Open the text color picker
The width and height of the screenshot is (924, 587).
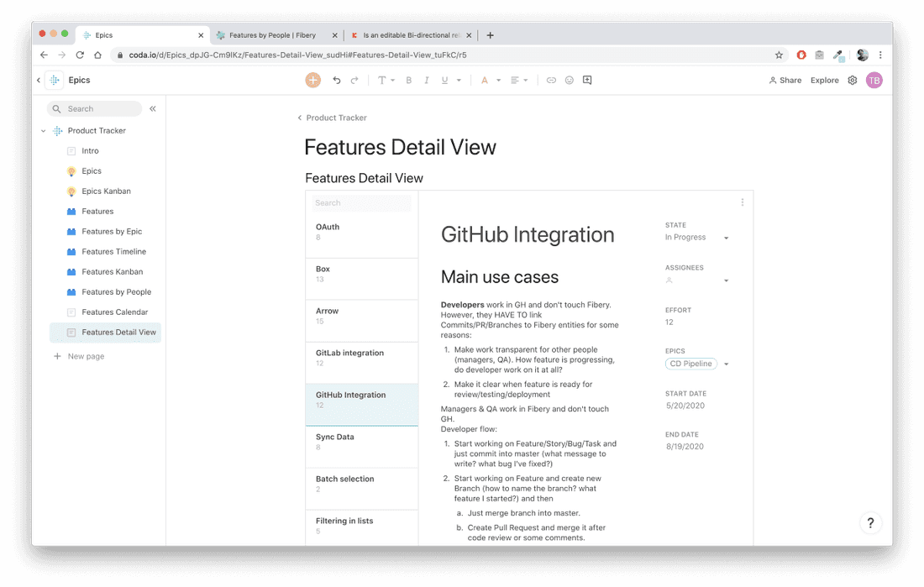pyautogui.click(x=485, y=81)
